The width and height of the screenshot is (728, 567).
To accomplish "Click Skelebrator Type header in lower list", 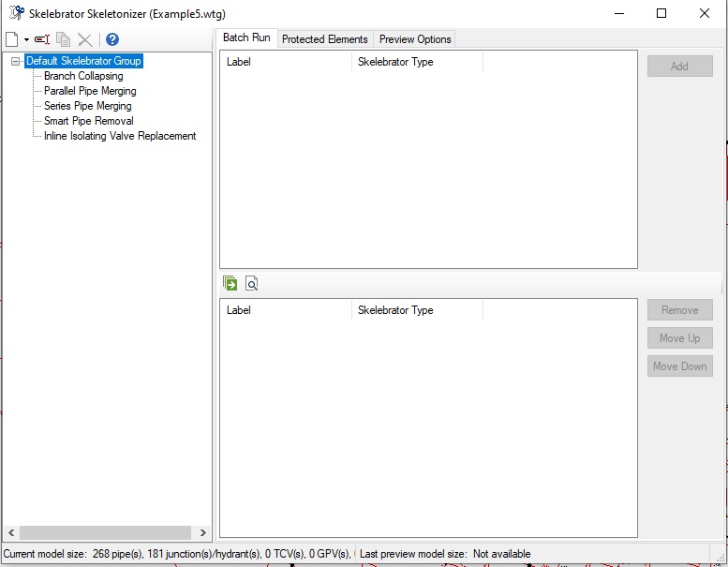I will pos(417,310).
